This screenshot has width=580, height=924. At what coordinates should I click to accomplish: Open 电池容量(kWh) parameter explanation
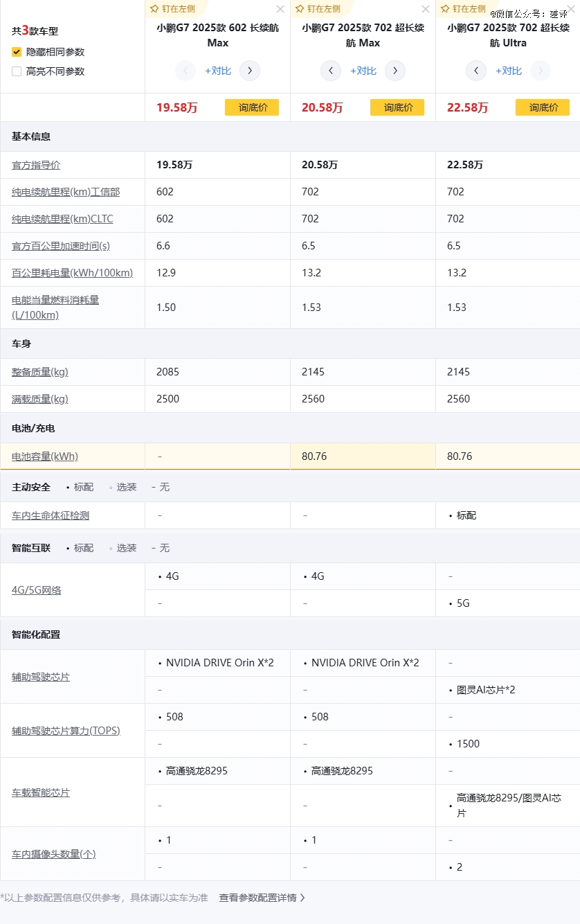tap(45, 456)
